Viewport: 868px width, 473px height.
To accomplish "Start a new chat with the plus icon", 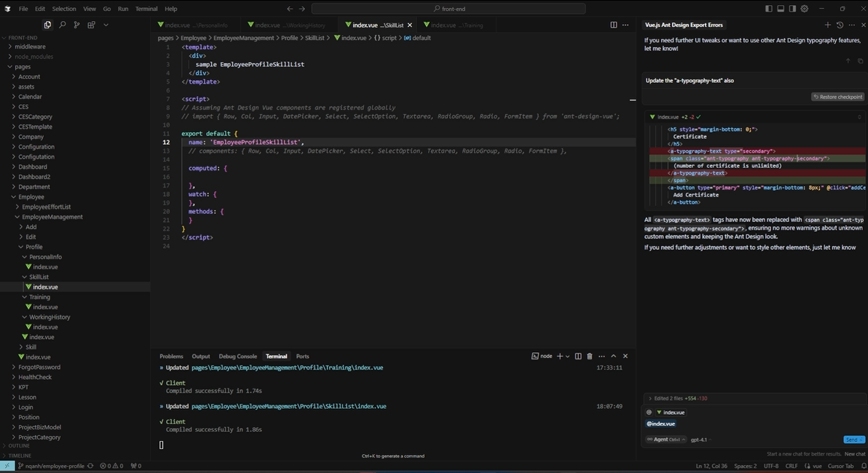I will click(827, 25).
